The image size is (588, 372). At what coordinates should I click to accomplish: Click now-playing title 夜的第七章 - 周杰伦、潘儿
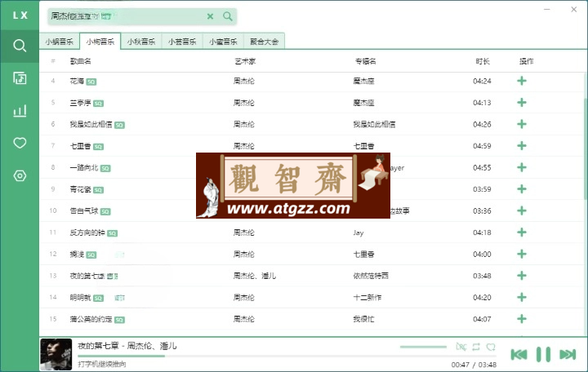[127, 346]
